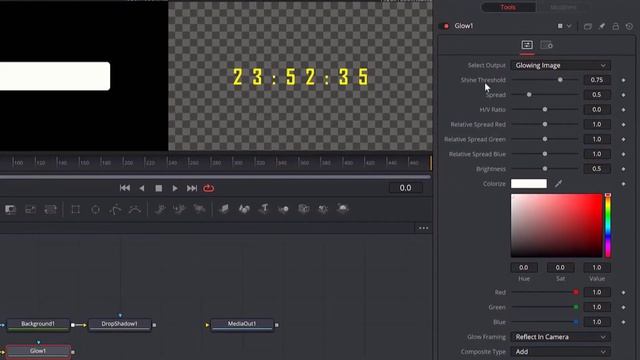Go to first frame

click(x=125, y=188)
